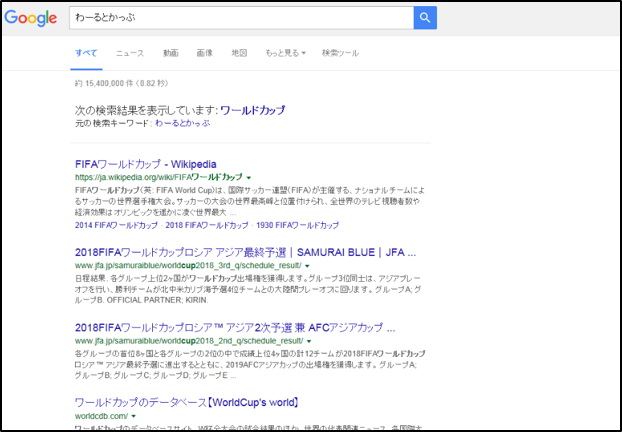622x432 pixels.
Task: Switch to the 画像 tab
Action: tap(205, 53)
